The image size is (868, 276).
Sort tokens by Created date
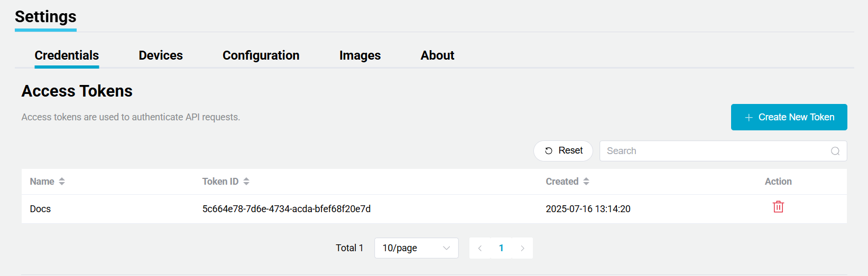tap(586, 182)
